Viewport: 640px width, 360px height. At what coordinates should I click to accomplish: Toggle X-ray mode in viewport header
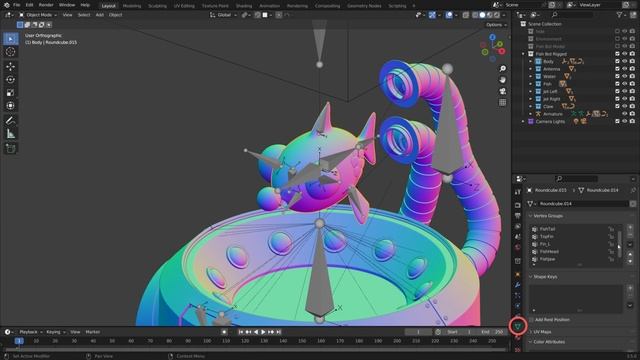[466, 15]
